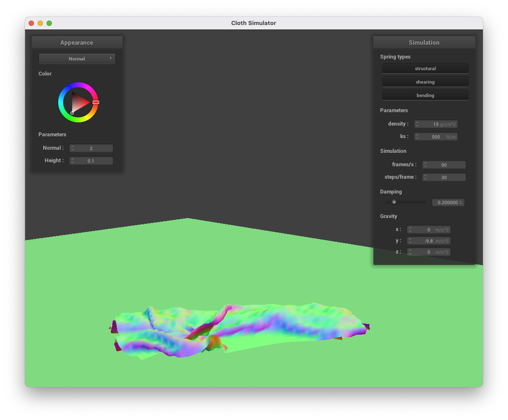Adjust the ks stepper arrows
Viewport: 508px width, 420px height.
point(417,137)
